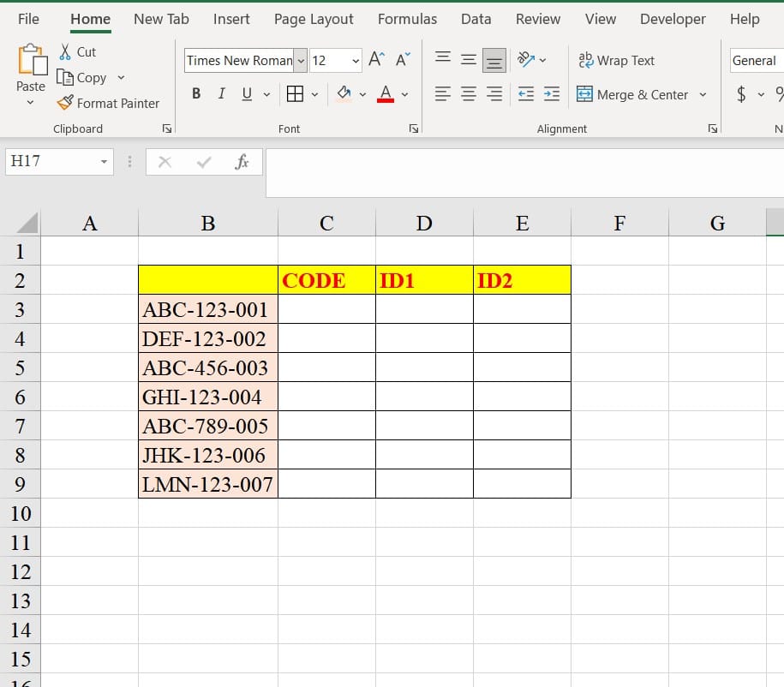Viewport: 784px width, 687px height.
Task: Click the Orientation angled text icon
Action: tap(526, 59)
